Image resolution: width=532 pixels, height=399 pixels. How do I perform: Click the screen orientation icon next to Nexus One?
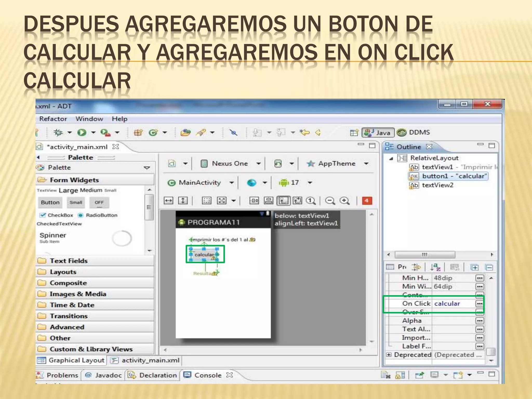pyautogui.click(x=278, y=164)
